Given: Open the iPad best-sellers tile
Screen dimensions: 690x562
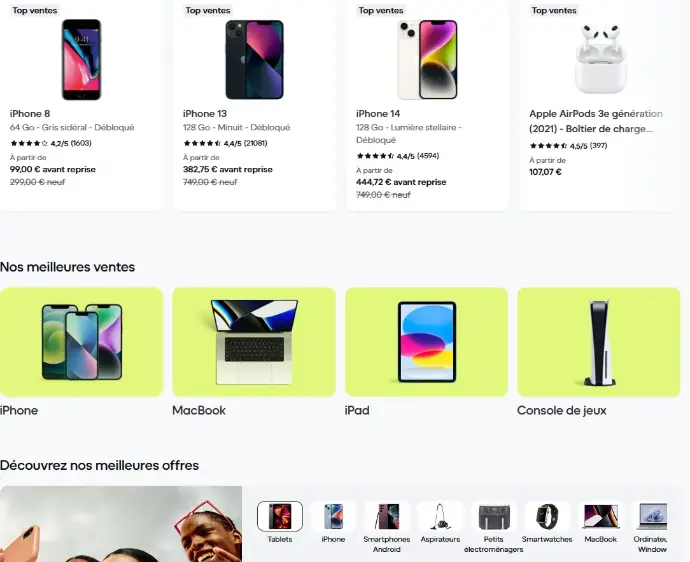Looking at the screenshot, I should pyautogui.click(x=426, y=342).
